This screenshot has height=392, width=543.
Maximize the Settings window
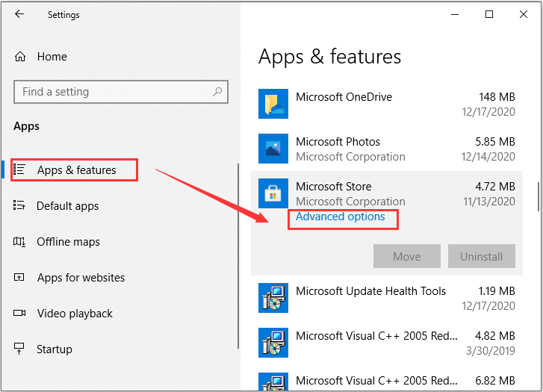489,14
